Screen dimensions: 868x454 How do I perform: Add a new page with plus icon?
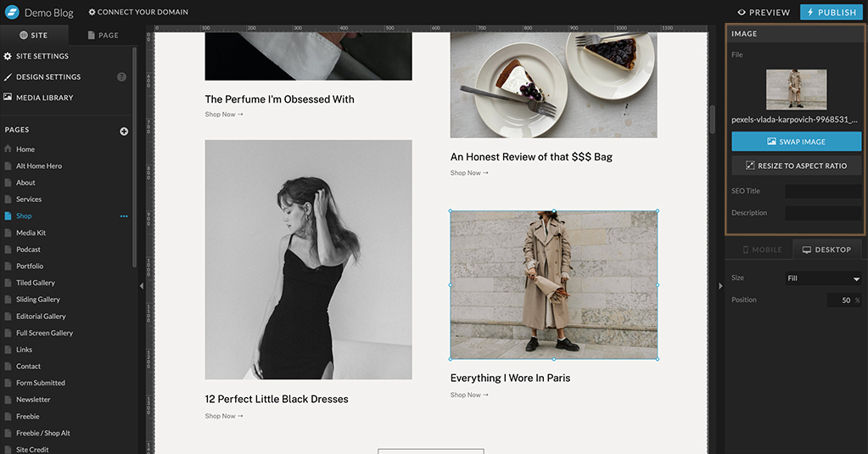(x=124, y=131)
